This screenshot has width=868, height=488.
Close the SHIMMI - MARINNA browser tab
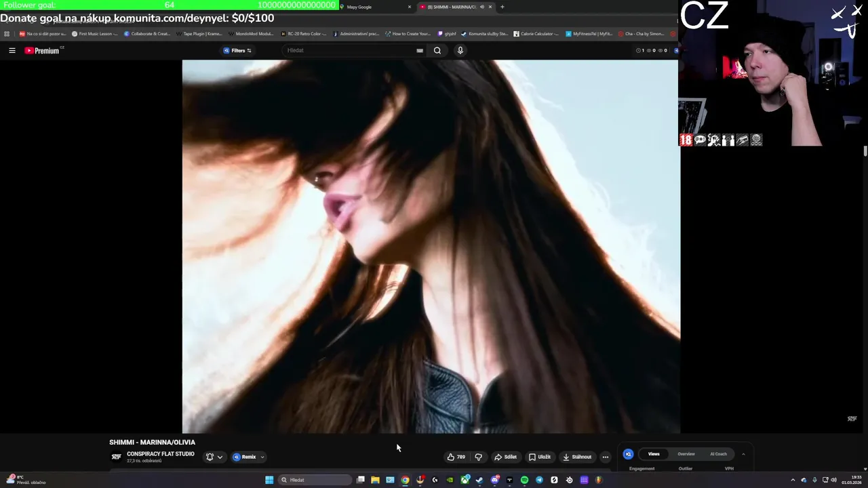pos(490,7)
